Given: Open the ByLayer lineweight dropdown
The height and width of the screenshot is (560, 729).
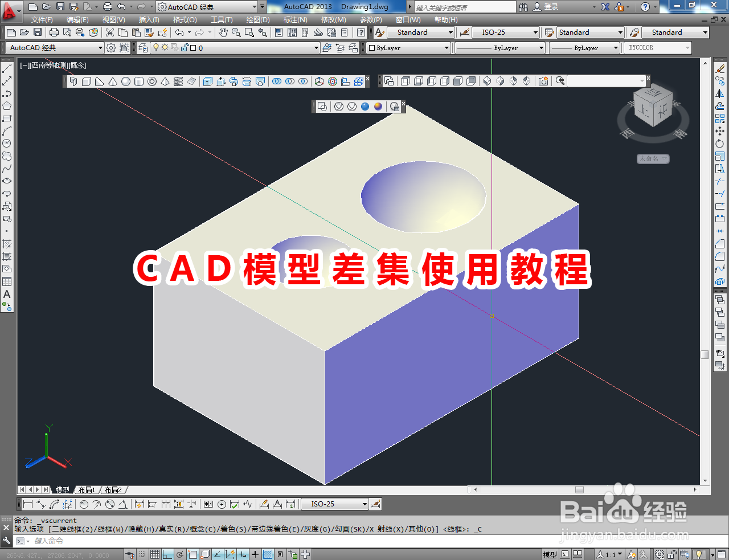Looking at the screenshot, I should pyautogui.click(x=584, y=48).
